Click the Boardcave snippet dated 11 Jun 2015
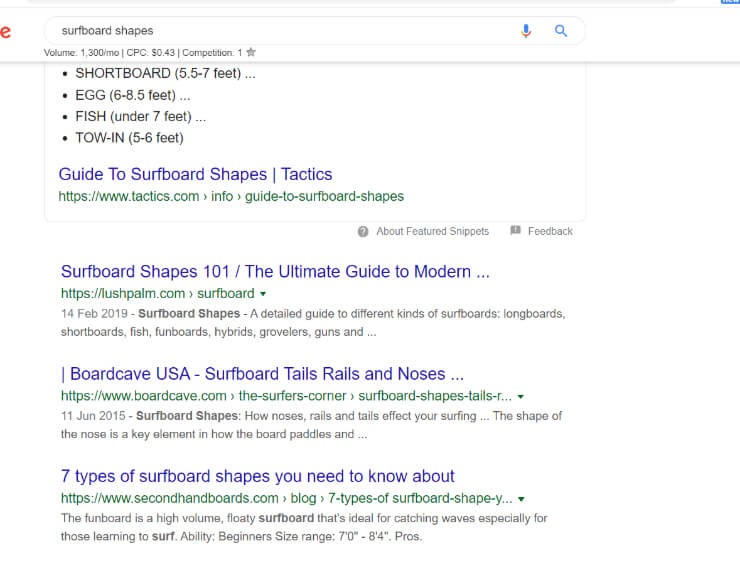The height and width of the screenshot is (568, 740). [x=311, y=425]
